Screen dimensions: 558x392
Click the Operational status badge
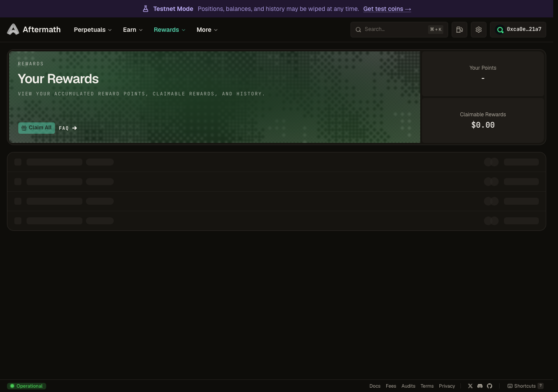(27, 386)
